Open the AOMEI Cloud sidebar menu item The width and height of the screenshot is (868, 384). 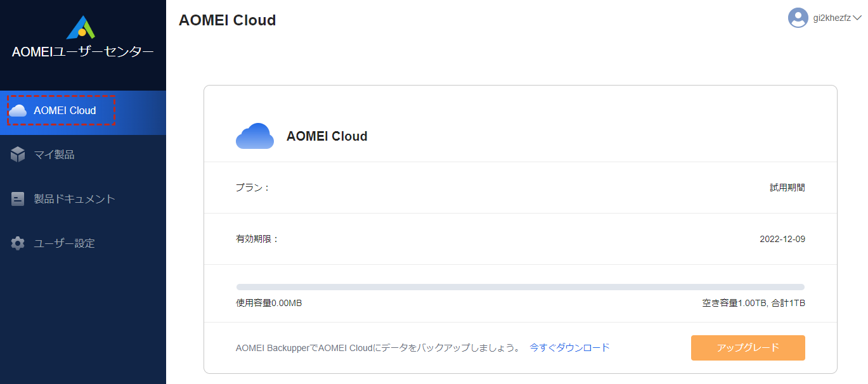pos(65,111)
